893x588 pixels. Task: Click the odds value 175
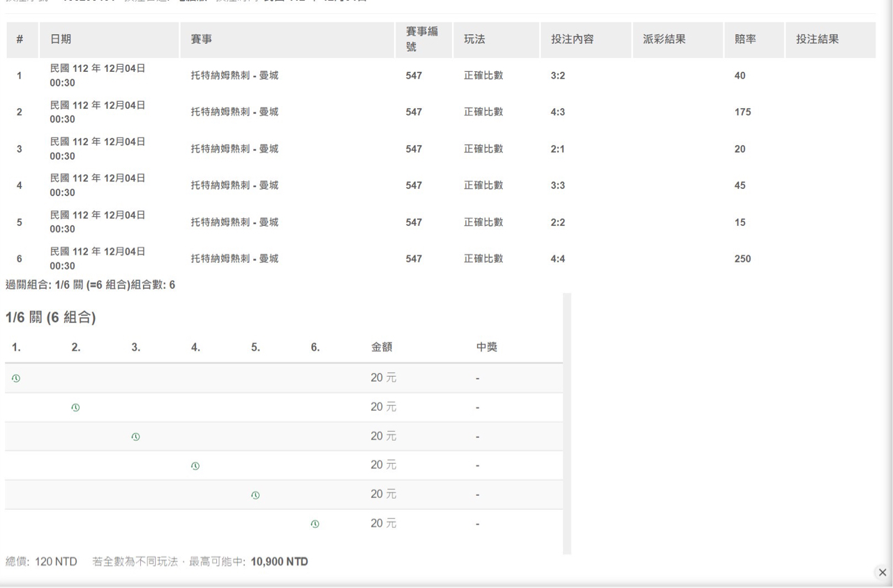point(742,112)
